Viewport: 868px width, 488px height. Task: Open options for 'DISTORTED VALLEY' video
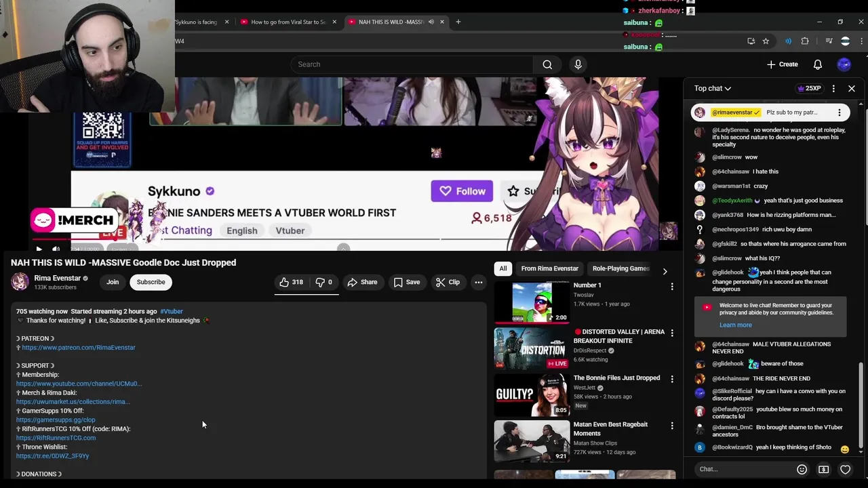[x=672, y=333]
